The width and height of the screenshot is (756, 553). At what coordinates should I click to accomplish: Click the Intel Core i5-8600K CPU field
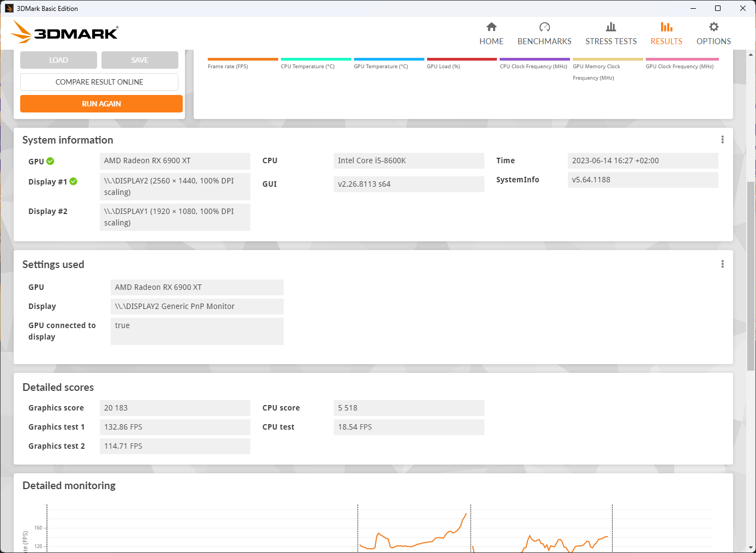(409, 160)
